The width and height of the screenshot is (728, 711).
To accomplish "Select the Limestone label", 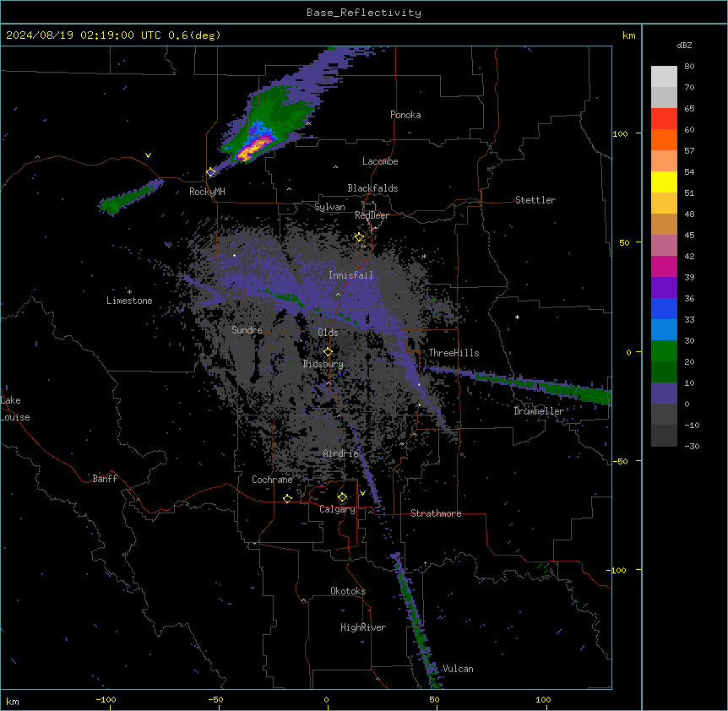I will pos(129,301).
